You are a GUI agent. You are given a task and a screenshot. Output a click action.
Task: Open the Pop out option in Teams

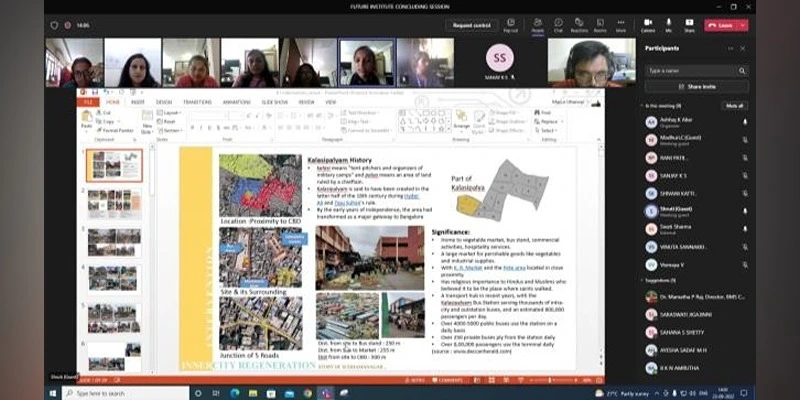[x=510, y=25]
